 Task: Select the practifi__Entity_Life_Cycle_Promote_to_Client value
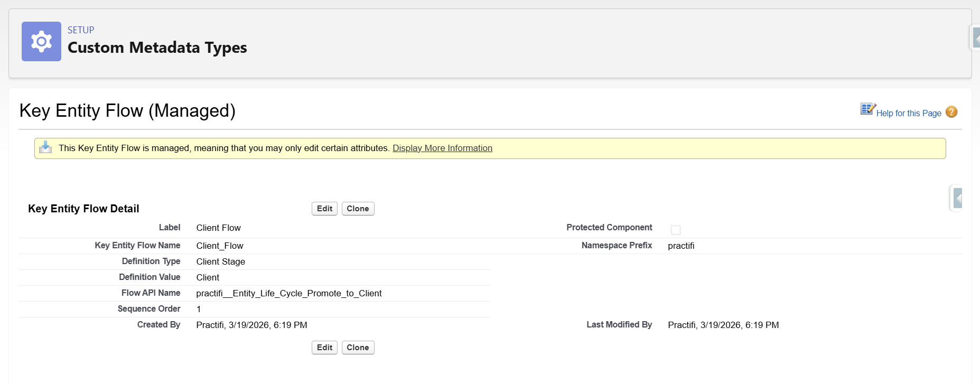tap(289, 293)
